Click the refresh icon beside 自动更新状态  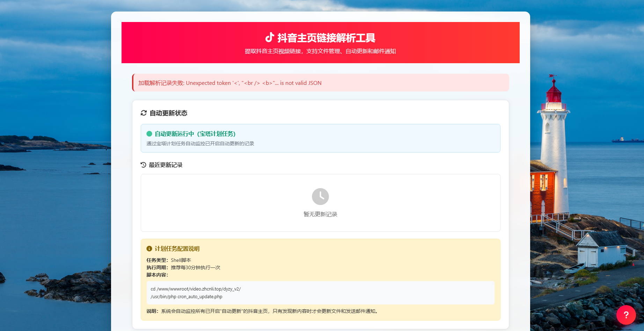coord(143,113)
